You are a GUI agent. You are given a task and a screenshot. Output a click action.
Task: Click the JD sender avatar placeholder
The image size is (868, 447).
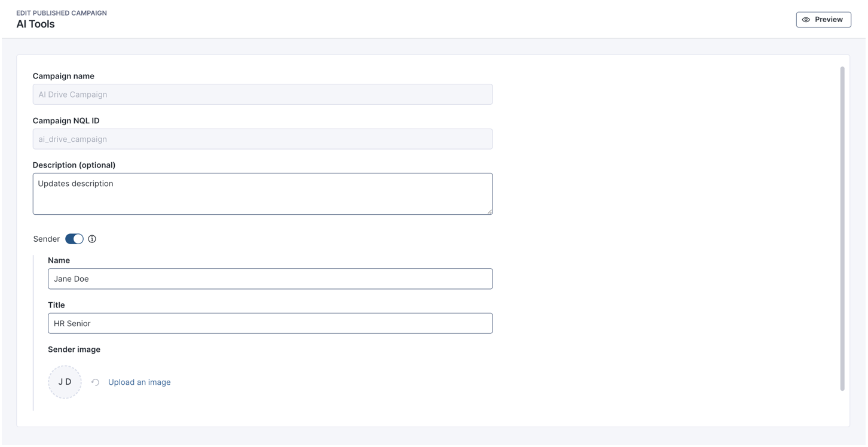65,382
